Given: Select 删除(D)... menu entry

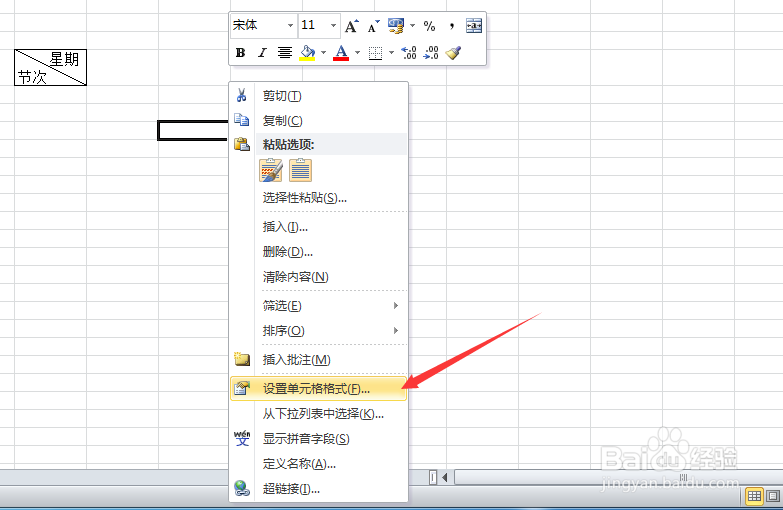Looking at the screenshot, I should pos(319,252).
